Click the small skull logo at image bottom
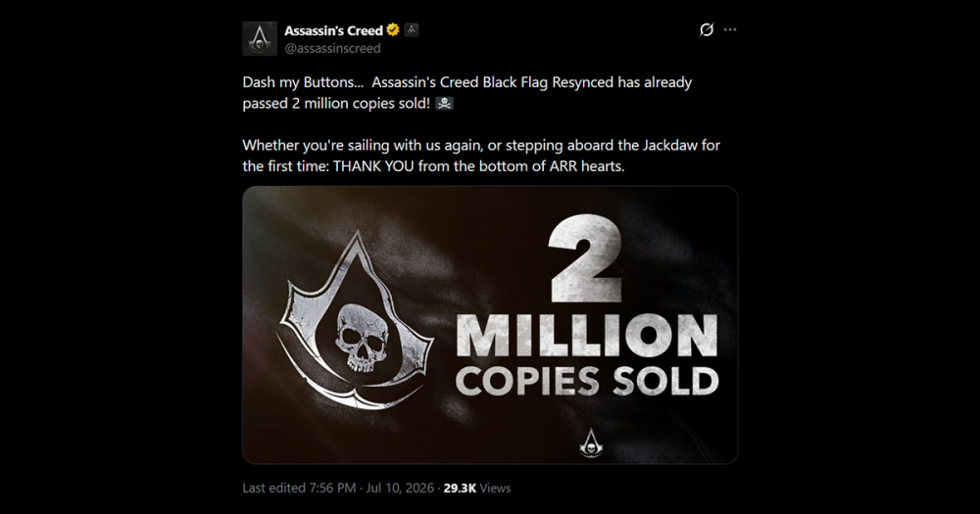 591,443
